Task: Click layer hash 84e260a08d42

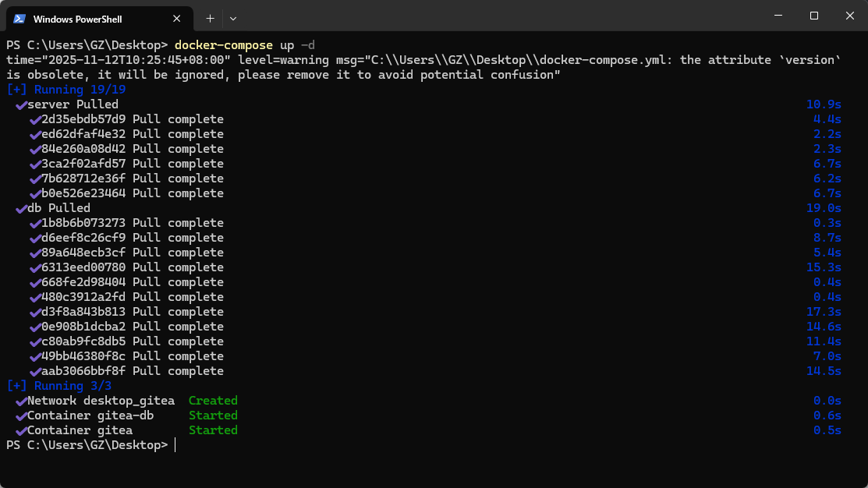Action: click(x=83, y=150)
